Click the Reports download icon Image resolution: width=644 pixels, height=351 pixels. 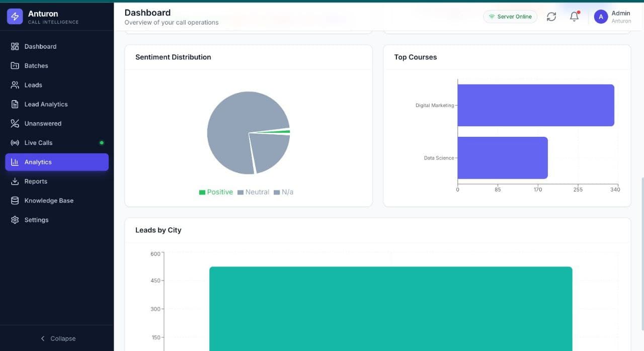click(15, 182)
